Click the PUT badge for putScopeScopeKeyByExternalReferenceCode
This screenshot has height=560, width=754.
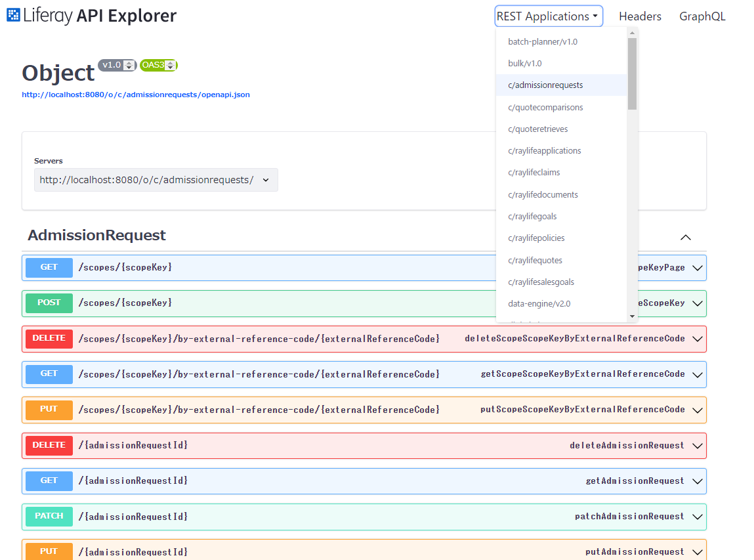[49, 410]
